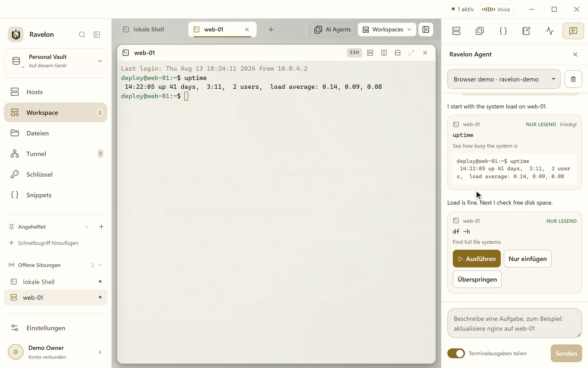Open Einstellungen in the left sidebar
The image size is (588, 368).
(56, 328)
